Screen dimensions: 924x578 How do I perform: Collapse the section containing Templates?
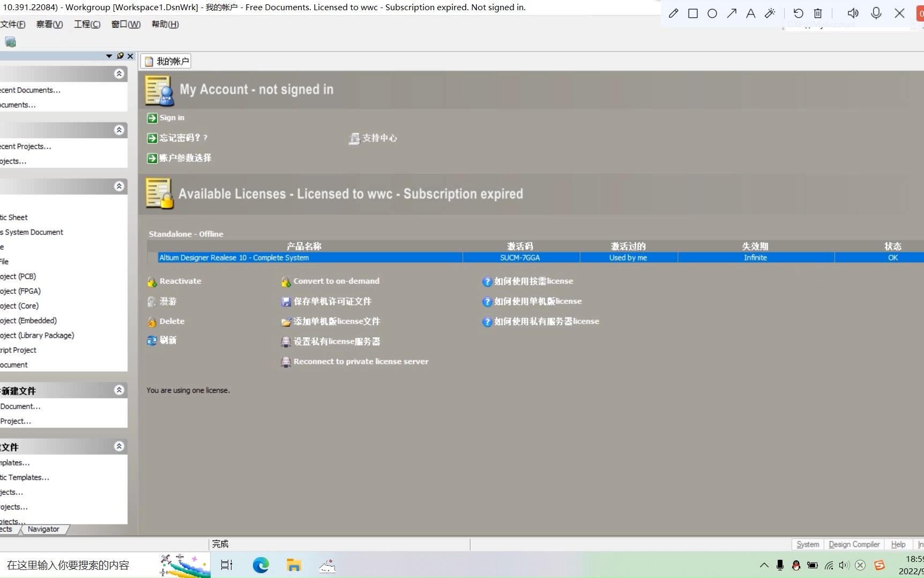(x=119, y=447)
